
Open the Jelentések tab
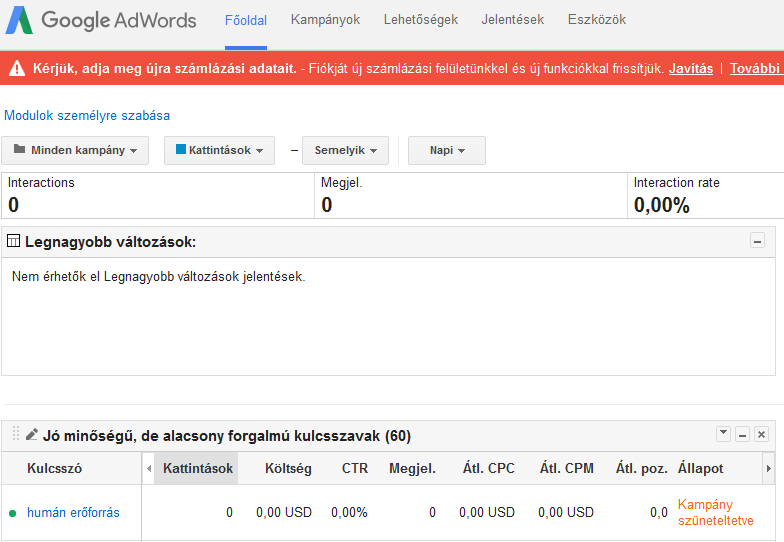512,20
